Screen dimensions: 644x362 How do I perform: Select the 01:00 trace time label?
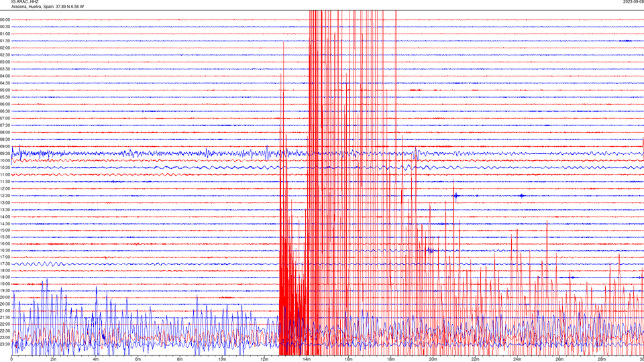[x=5, y=34]
